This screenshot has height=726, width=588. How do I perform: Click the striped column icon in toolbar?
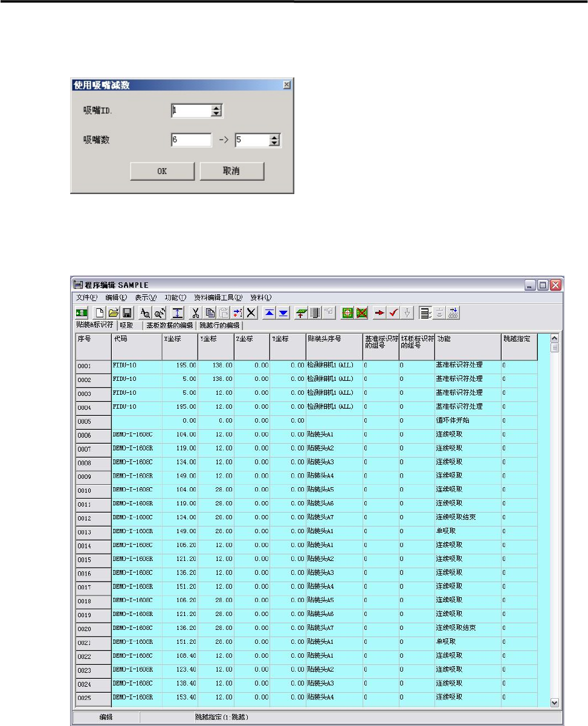tap(315, 313)
